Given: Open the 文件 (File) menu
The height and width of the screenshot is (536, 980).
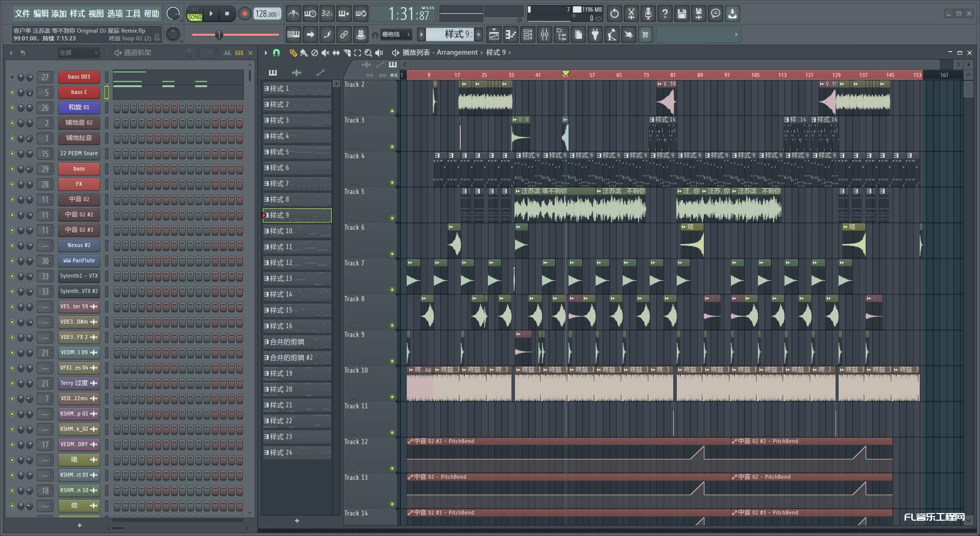Looking at the screenshot, I should point(22,14).
